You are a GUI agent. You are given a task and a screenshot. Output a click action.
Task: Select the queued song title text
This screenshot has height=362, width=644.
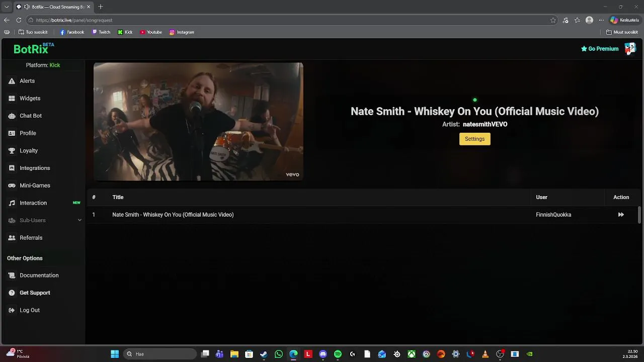coord(173,215)
